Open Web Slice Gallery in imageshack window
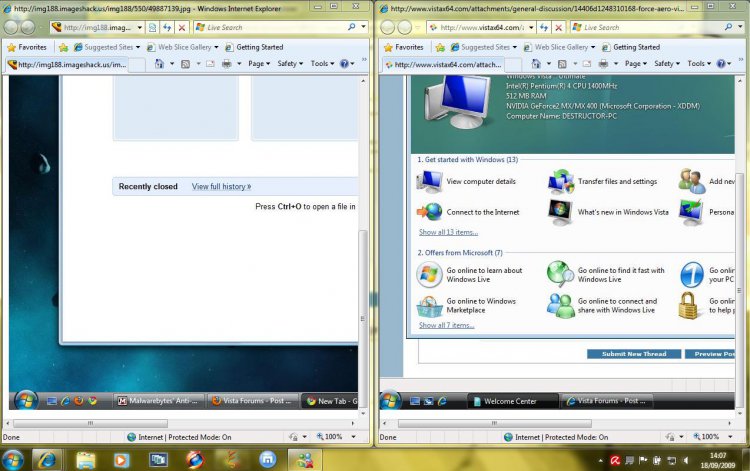Viewport: 750px width, 471px height. click(182, 47)
